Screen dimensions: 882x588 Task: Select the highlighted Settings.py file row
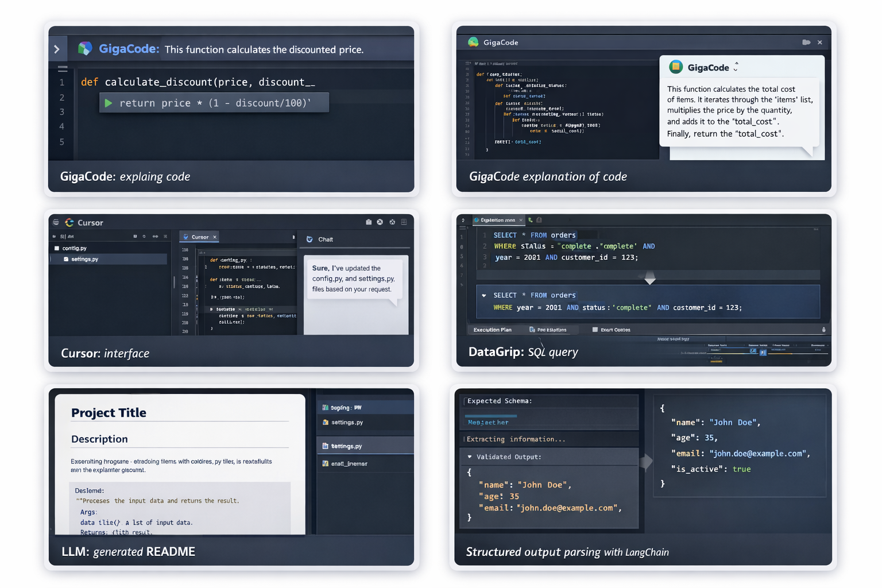click(365, 446)
